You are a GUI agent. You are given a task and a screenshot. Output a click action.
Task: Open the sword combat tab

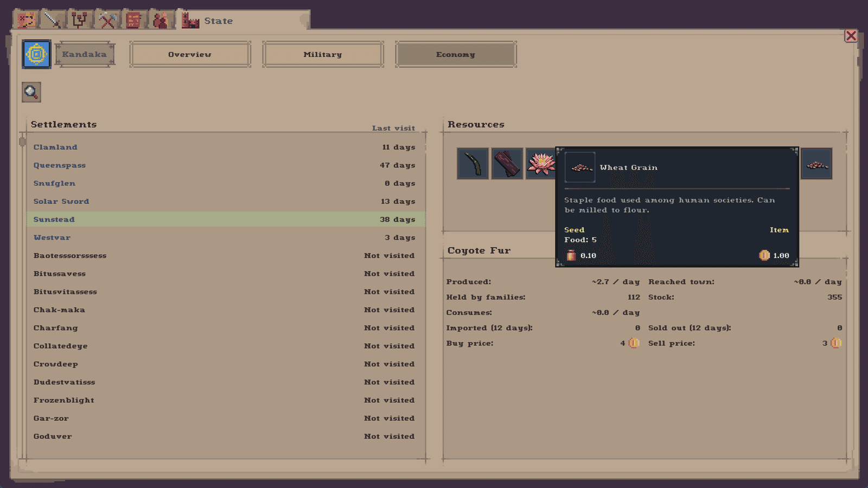coord(53,20)
